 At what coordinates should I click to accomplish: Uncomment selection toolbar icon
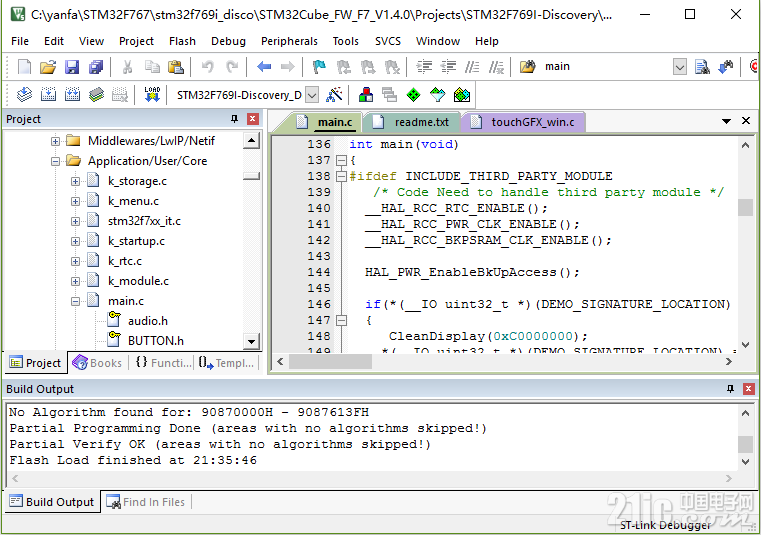(496, 67)
